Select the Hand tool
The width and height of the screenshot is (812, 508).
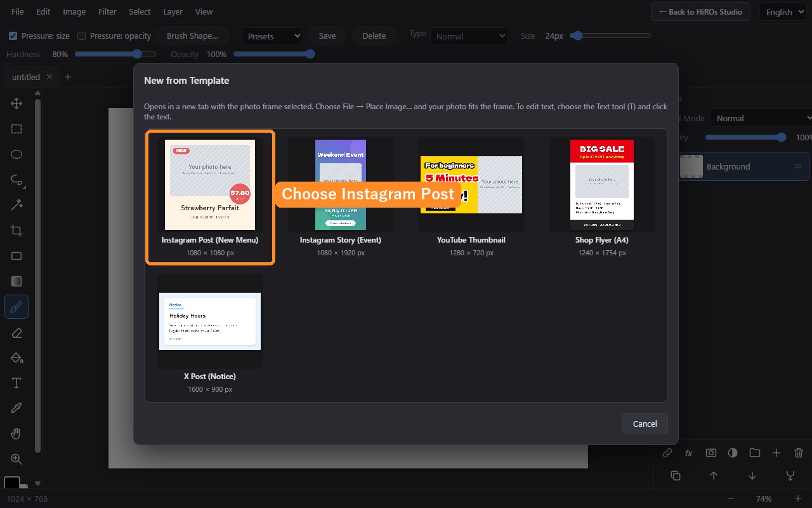[16, 434]
